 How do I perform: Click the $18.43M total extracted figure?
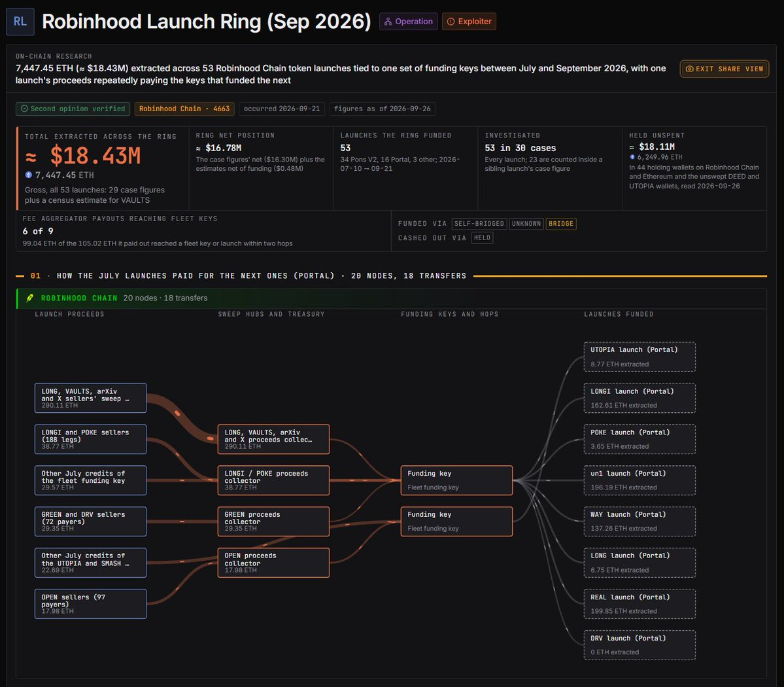84,156
